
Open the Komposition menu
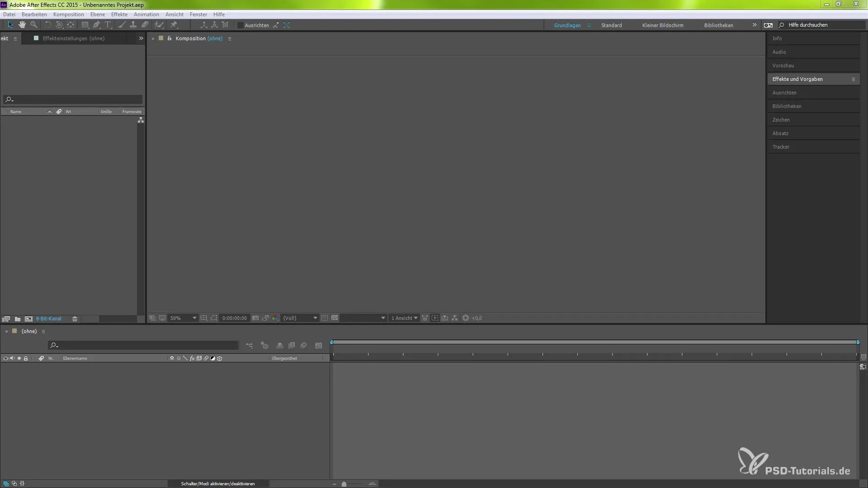click(x=68, y=14)
